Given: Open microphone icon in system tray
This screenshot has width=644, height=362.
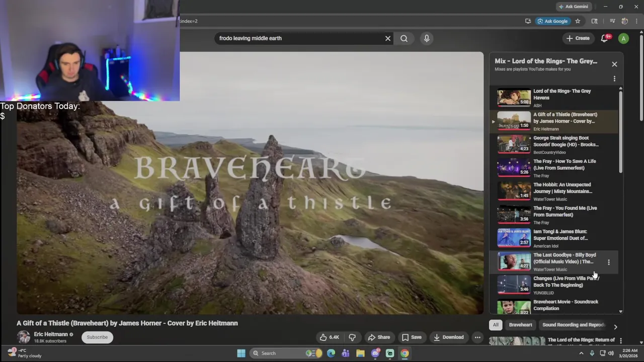Looking at the screenshot, I should coord(592,353).
